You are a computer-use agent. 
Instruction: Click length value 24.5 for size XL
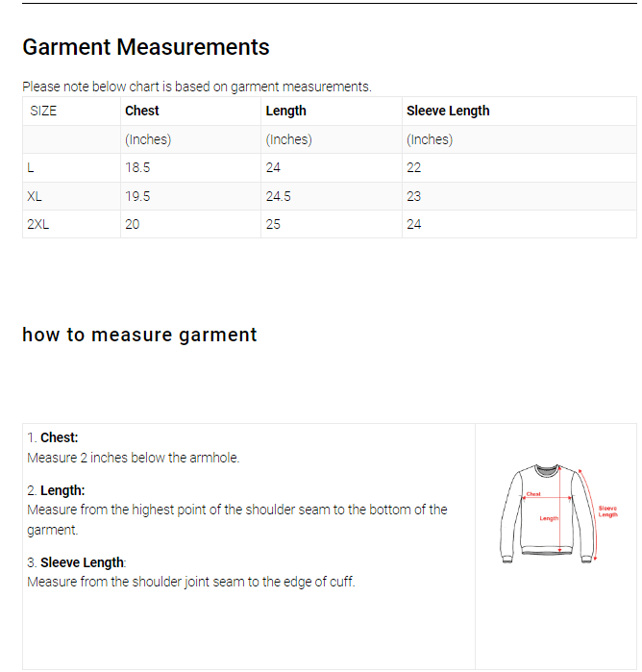tap(278, 196)
